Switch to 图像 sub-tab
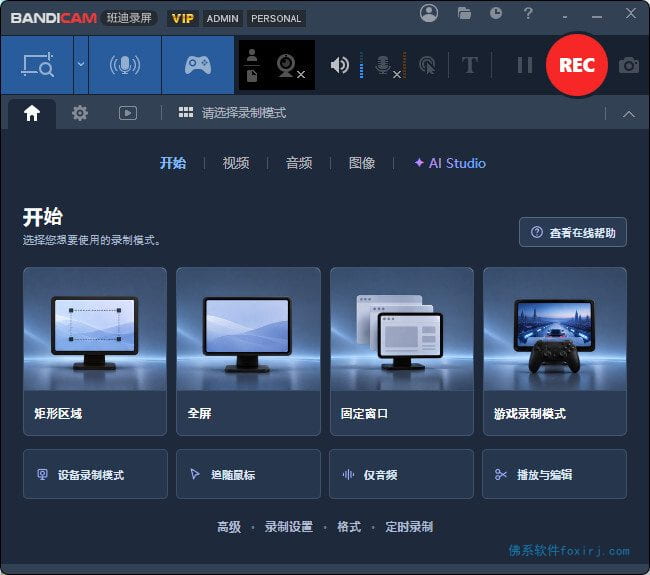The image size is (650, 575). (362, 163)
